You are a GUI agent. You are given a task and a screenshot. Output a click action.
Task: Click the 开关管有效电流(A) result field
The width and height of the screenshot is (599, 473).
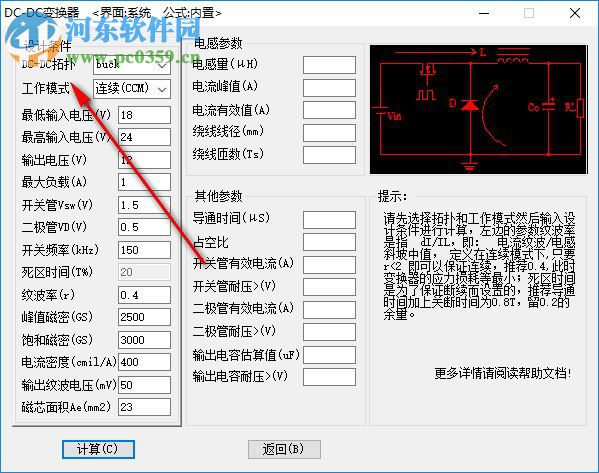pos(329,265)
